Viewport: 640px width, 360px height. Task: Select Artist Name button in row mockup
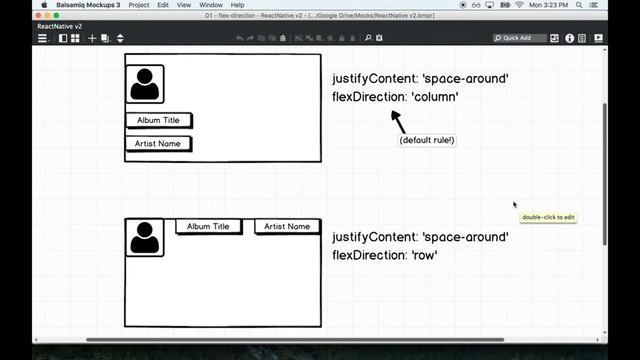[x=287, y=227]
